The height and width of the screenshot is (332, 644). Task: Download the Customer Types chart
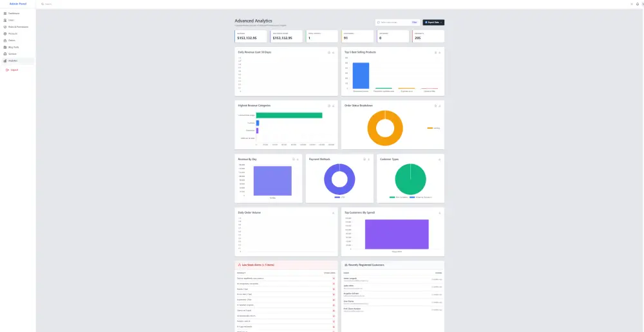pos(439,159)
